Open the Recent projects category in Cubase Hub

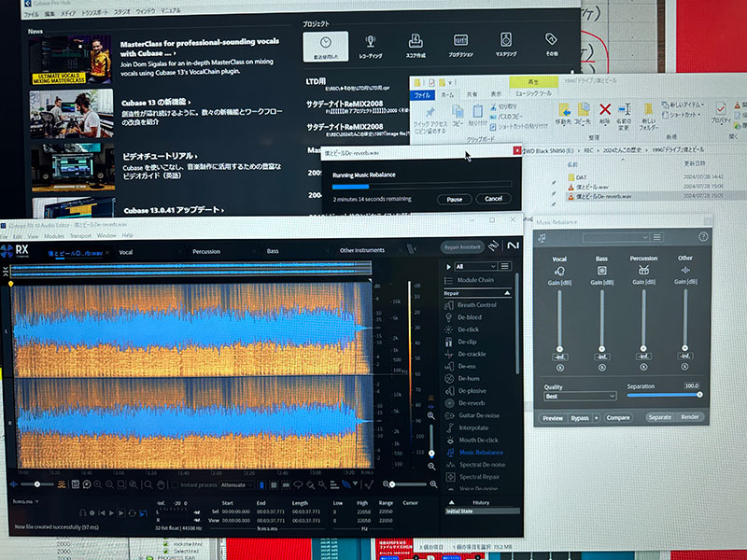325,47
